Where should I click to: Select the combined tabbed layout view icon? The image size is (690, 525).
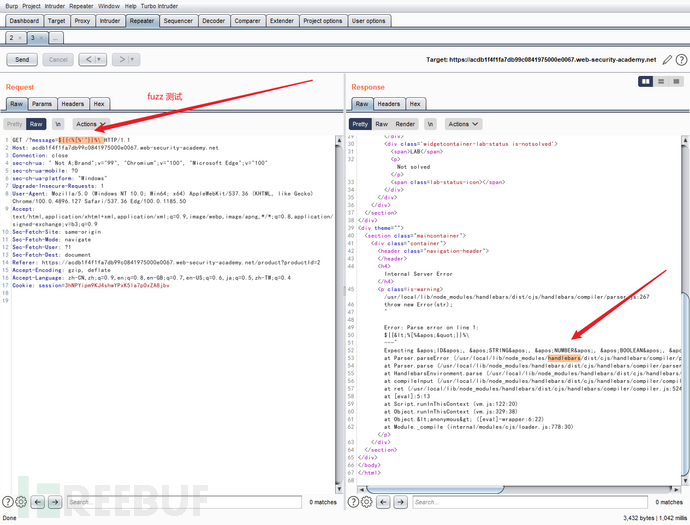coord(675,81)
